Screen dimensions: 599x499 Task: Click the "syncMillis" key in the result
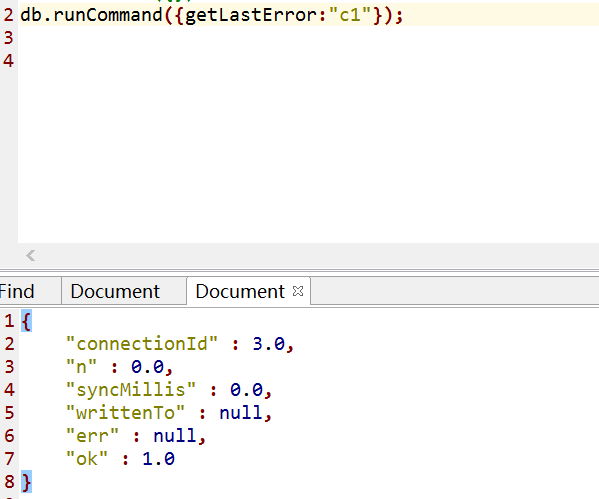[131, 390]
